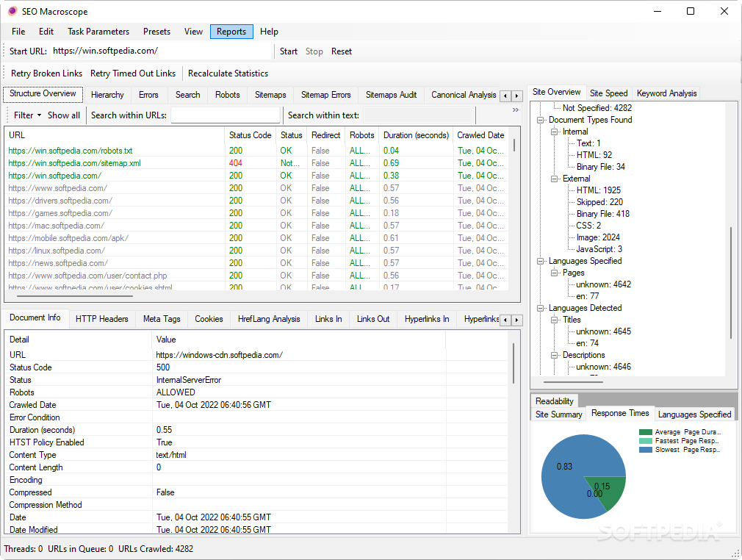Click the Show all button
Viewport: 742px width, 560px height.
pyautogui.click(x=64, y=115)
